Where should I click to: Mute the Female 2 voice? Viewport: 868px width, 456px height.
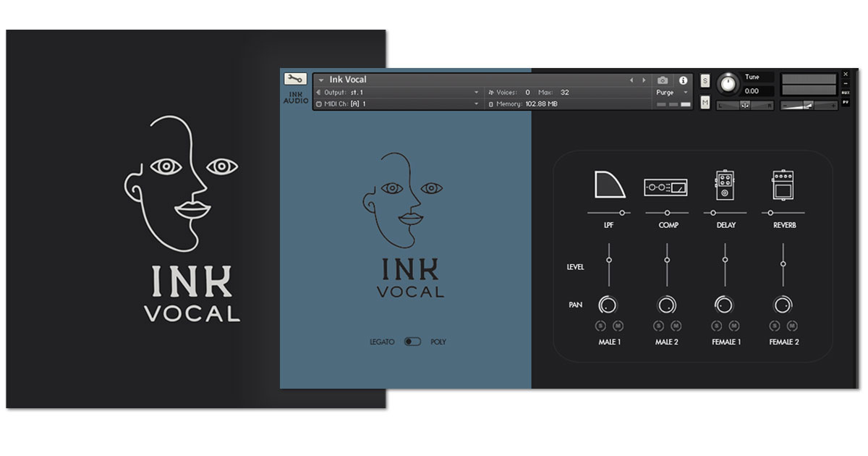coord(792,326)
